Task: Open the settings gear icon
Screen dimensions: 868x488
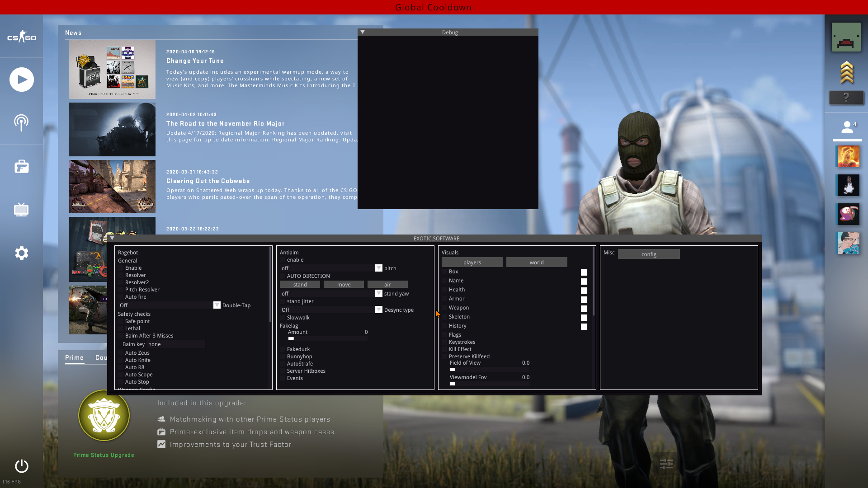Action: 21,253
